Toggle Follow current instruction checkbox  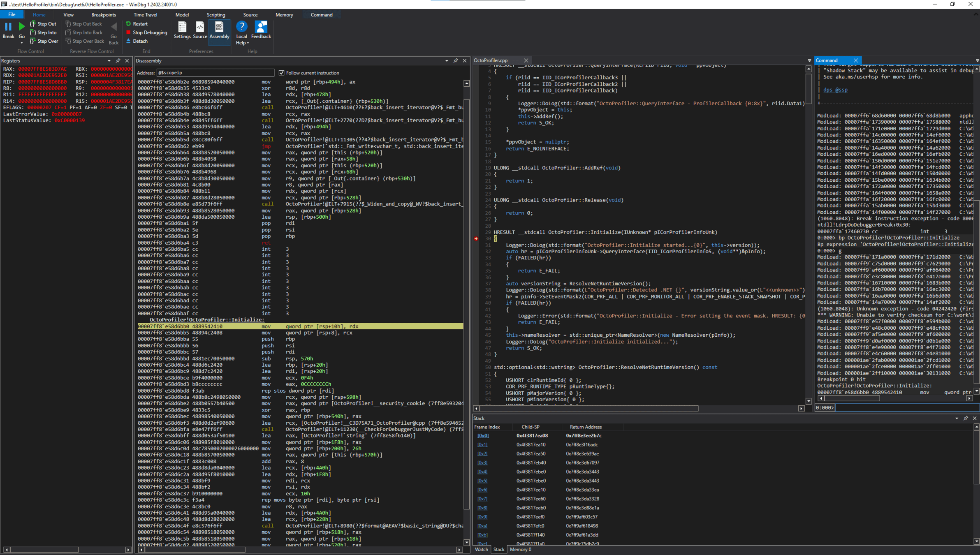point(282,73)
